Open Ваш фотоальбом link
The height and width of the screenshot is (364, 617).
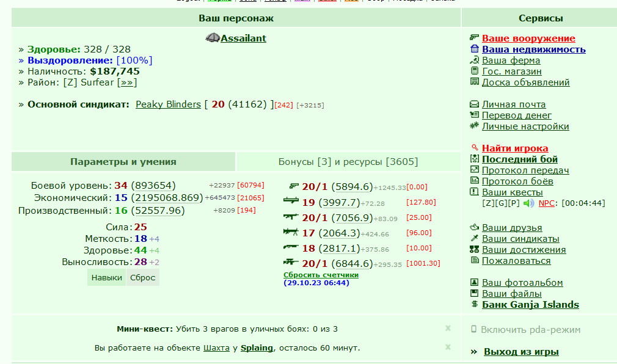coord(522,283)
